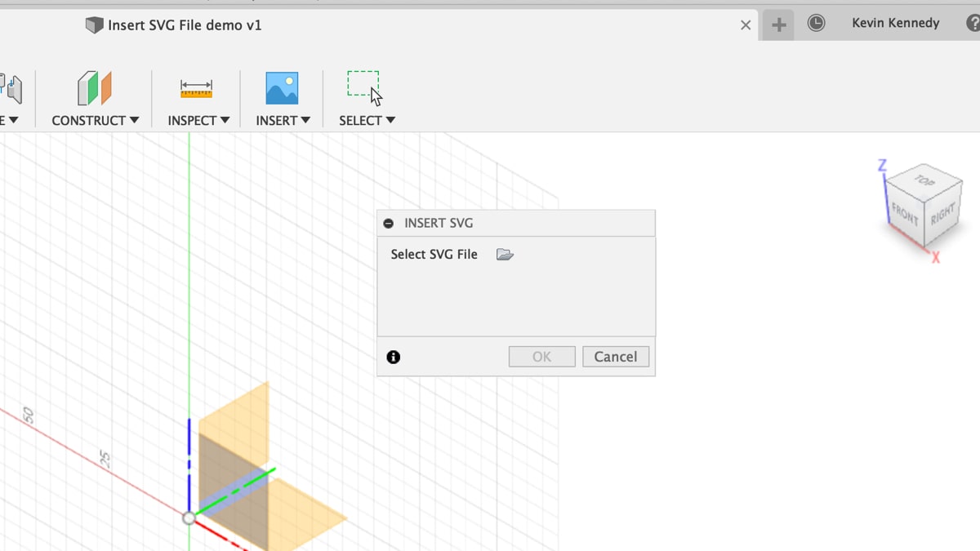Click the info icon in INSERT SVG dialog

(394, 357)
